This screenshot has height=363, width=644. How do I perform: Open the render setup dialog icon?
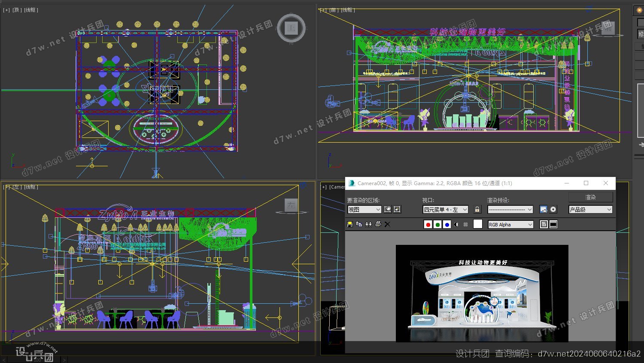point(544,209)
